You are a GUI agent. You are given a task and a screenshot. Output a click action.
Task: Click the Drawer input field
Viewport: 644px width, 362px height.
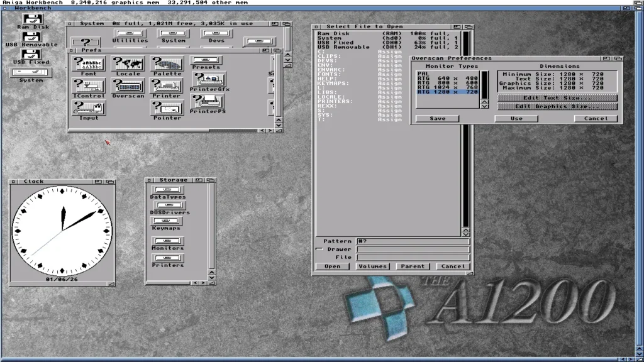click(413, 249)
